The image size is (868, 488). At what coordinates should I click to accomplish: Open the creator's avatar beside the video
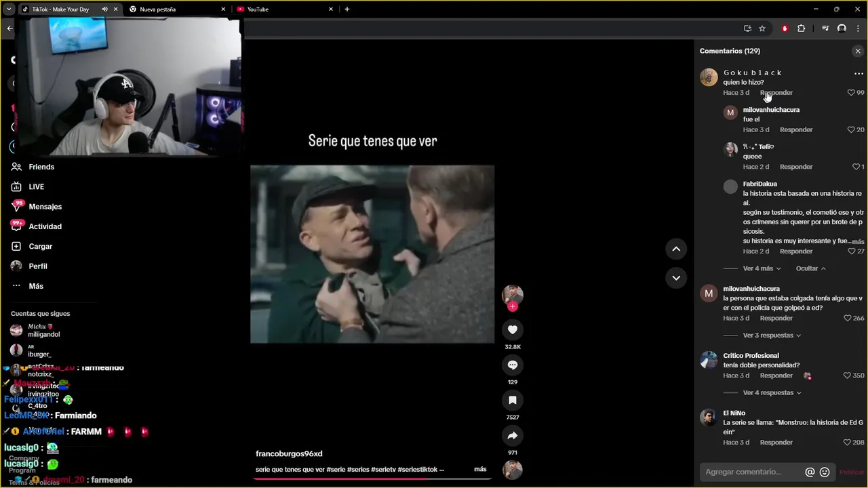click(x=513, y=294)
